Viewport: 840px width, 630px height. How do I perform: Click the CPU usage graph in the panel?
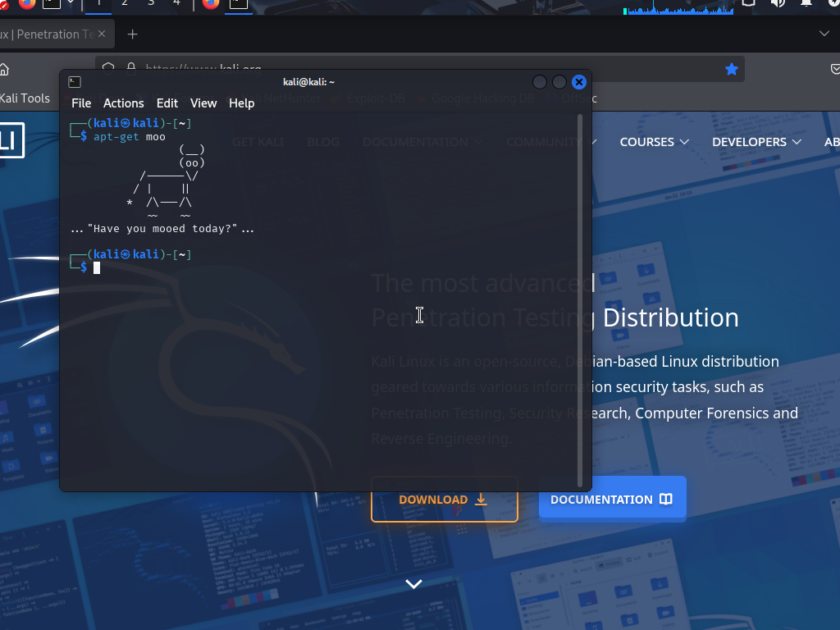coord(678,7)
